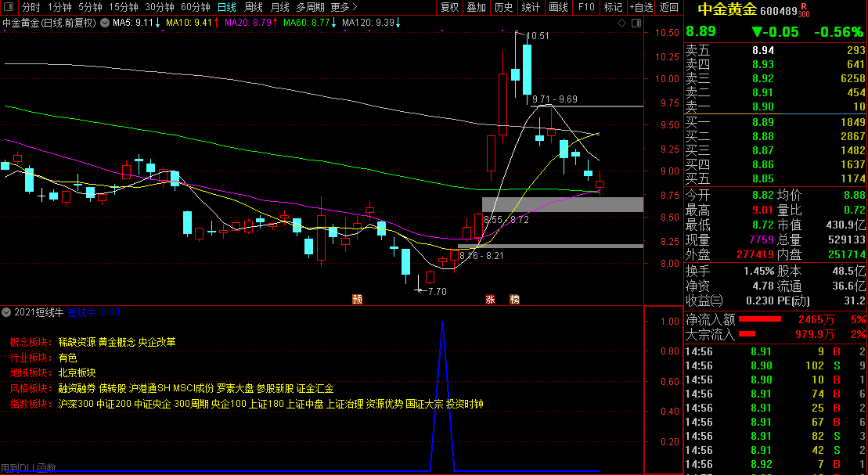
Task: Click the 8.55 - 8.72 gap label
Action: (506, 220)
